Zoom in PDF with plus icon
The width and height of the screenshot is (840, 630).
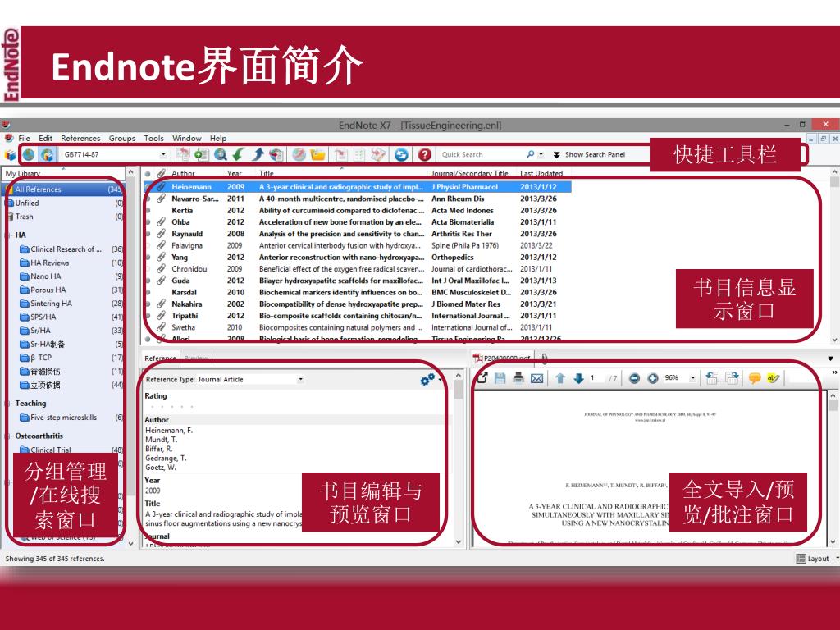pyautogui.click(x=652, y=378)
